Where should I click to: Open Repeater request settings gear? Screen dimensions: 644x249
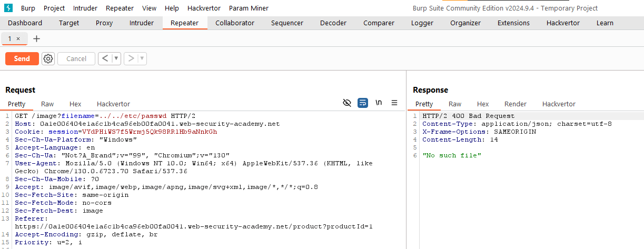(48, 58)
